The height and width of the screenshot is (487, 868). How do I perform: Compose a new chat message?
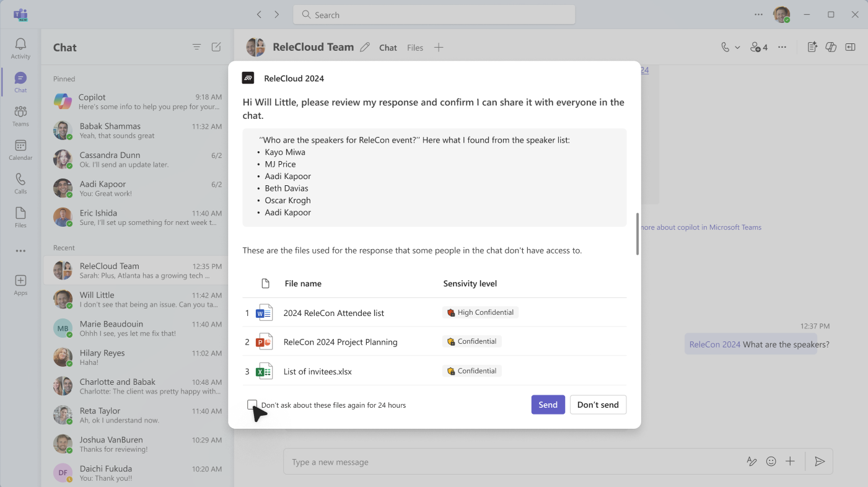[x=216, y=46]
